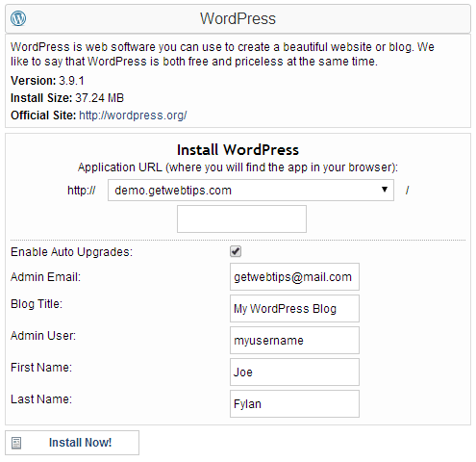This screenshot has height=462, width=476.
Task: Click the Admin Email label
Action: 45,277
